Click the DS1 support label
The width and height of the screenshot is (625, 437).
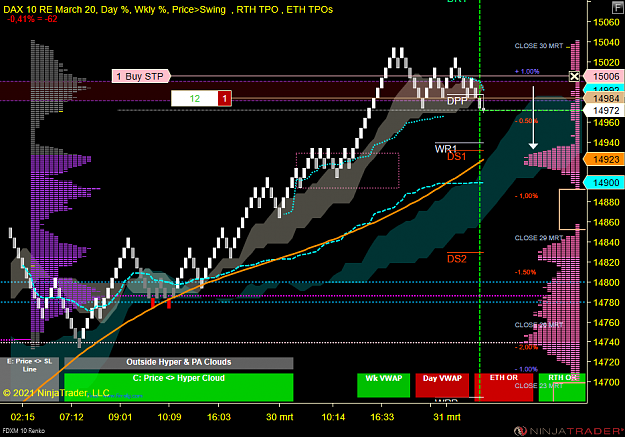(456, 157)
